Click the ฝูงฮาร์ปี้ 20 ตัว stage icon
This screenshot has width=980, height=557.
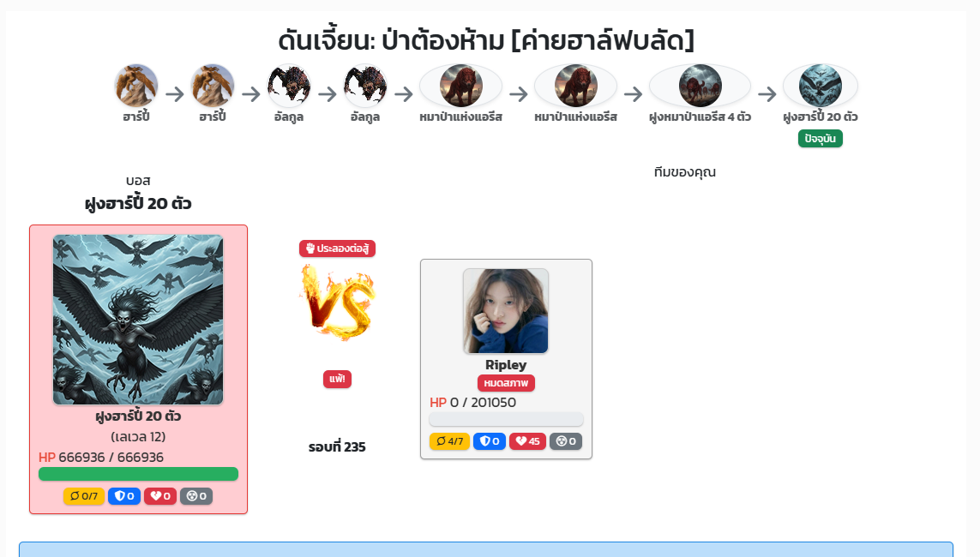[820, 86]
